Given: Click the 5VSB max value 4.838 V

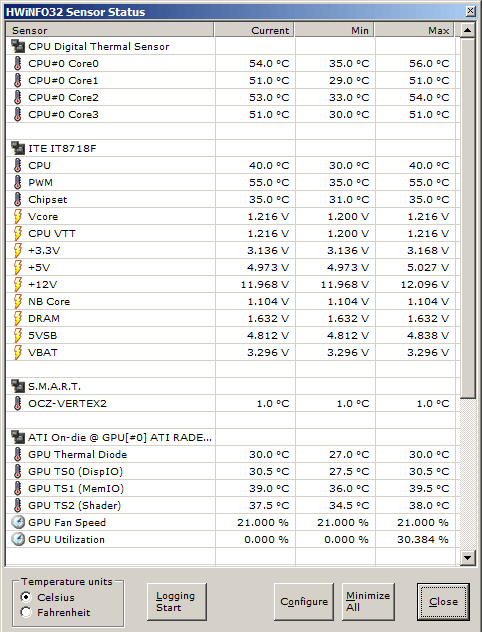Looking at the screenshot, I should 428,335.
